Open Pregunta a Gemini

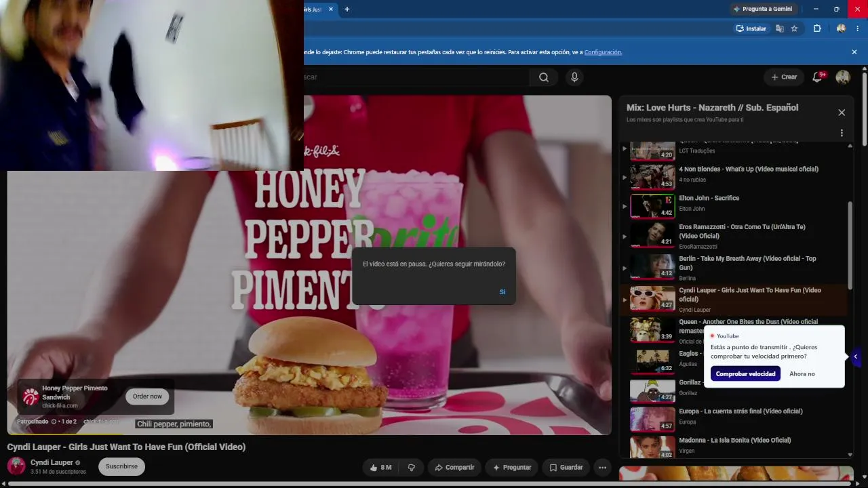(762, 9)
